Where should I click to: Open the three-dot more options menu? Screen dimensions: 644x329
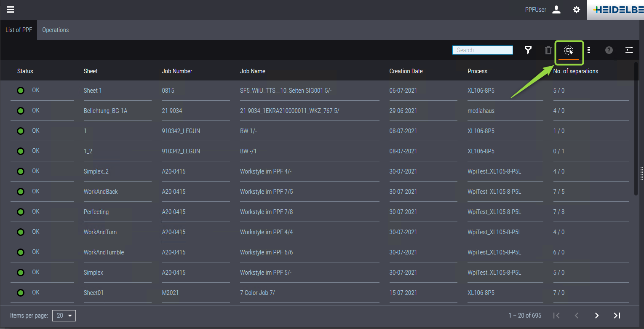pos(588,50)
